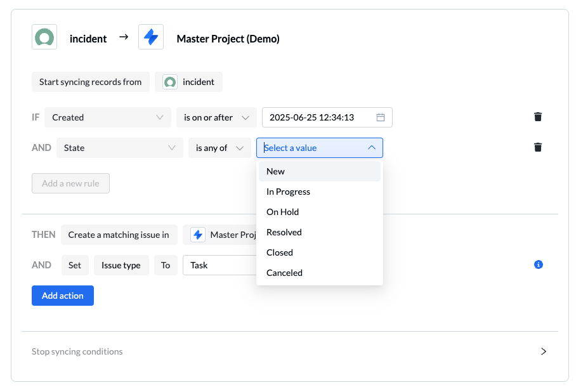Open the 'is on or after' operator dropdown
Image resolution: width=576 pixels, height=392 pixels.
pyautogui.click(x=216, y=117)
